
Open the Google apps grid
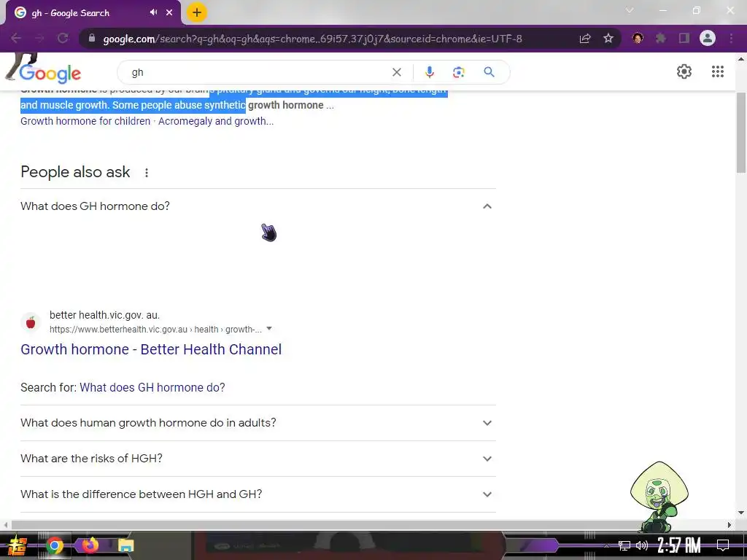coord(718,71)
